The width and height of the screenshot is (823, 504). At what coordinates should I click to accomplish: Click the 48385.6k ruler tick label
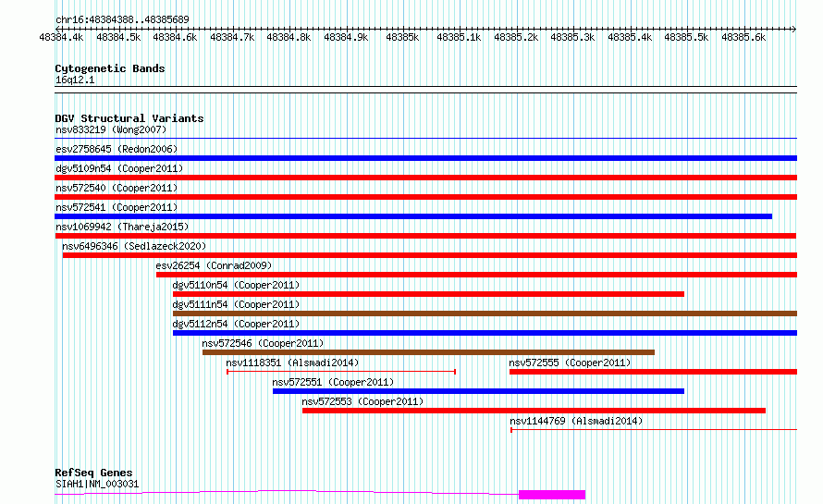[743, 37]
